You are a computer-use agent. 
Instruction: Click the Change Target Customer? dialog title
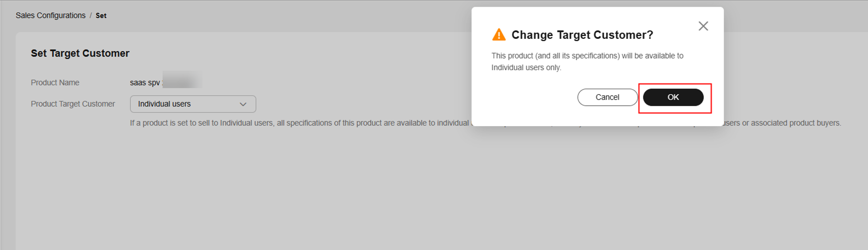[x=582, y=35]
